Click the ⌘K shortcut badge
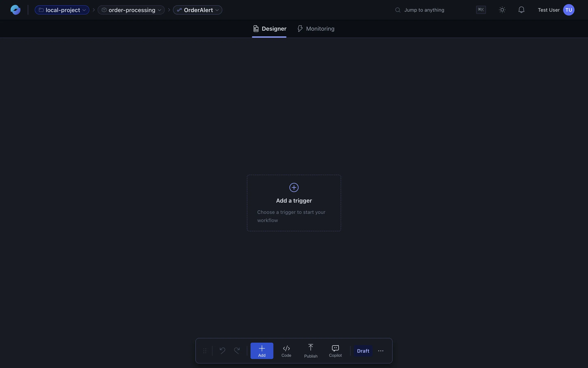Viewport: 588px width, 368px height. tap(481, 10)
